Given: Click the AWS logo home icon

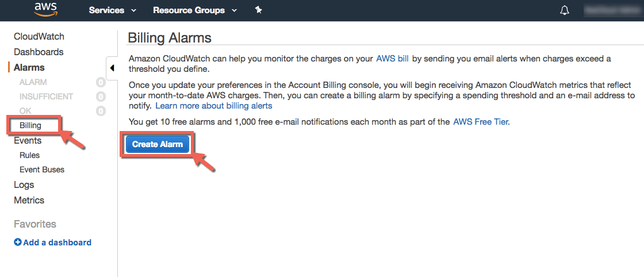Looking at the screenshot, I should [45, 9].
